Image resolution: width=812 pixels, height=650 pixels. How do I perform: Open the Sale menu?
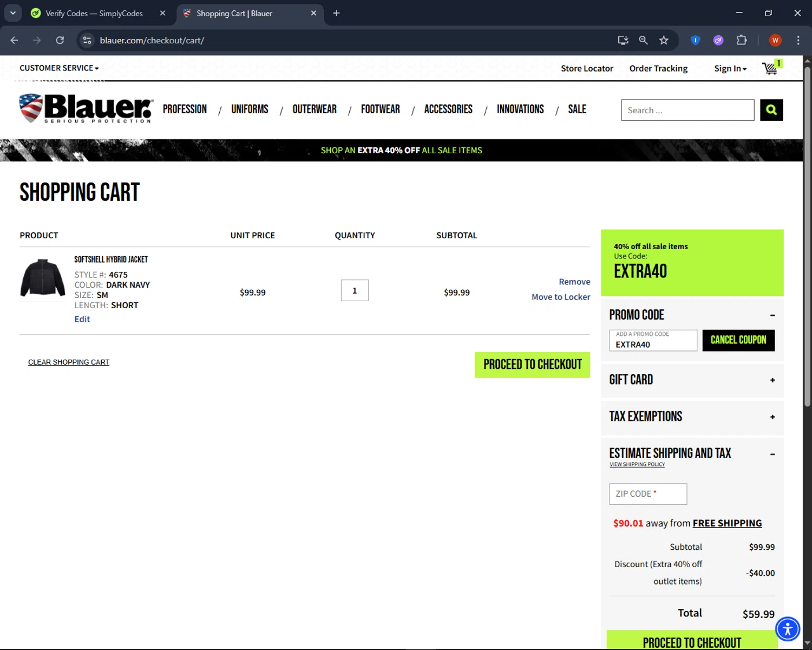point(577,109)
